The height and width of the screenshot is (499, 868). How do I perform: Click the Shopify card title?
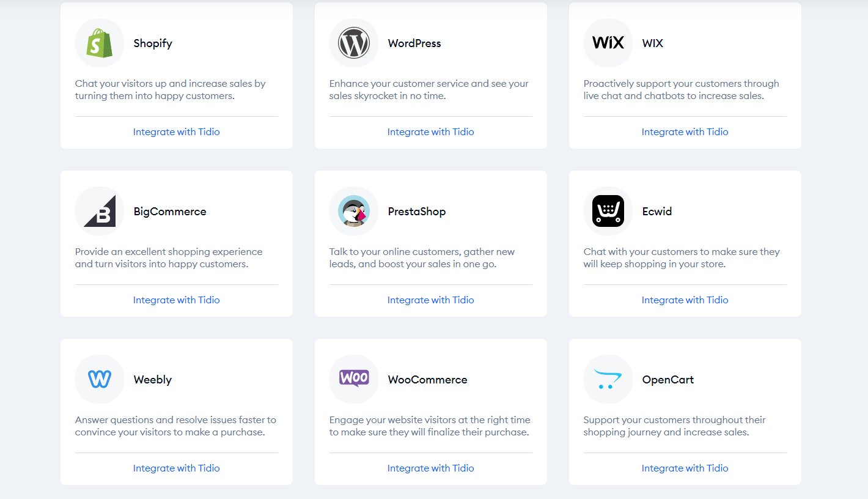(x=153, y=43)
